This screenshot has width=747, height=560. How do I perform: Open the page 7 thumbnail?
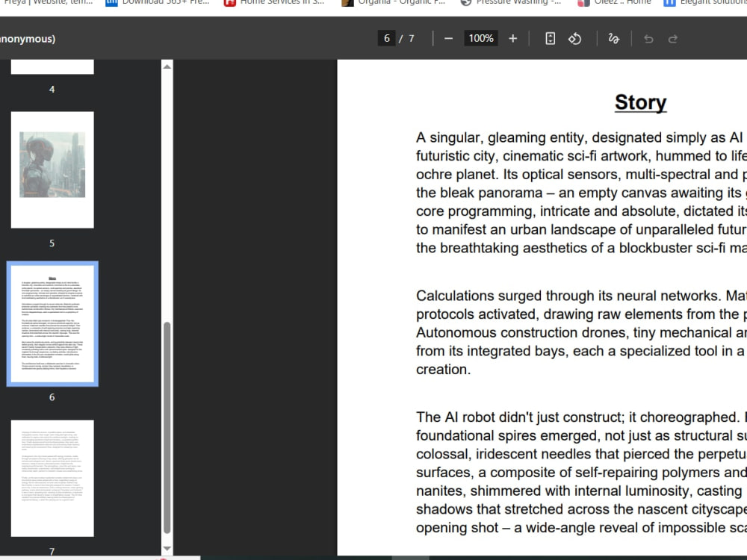(x=52, y=478)
